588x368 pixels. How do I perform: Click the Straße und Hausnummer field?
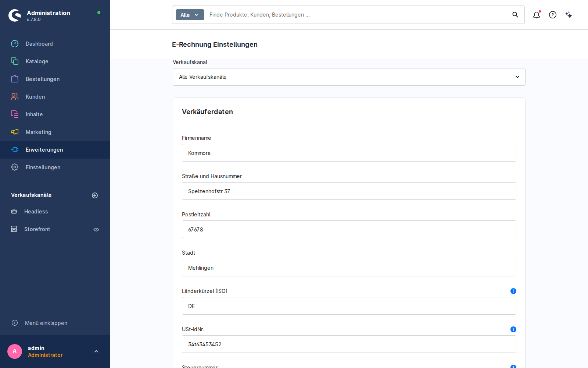349,191
